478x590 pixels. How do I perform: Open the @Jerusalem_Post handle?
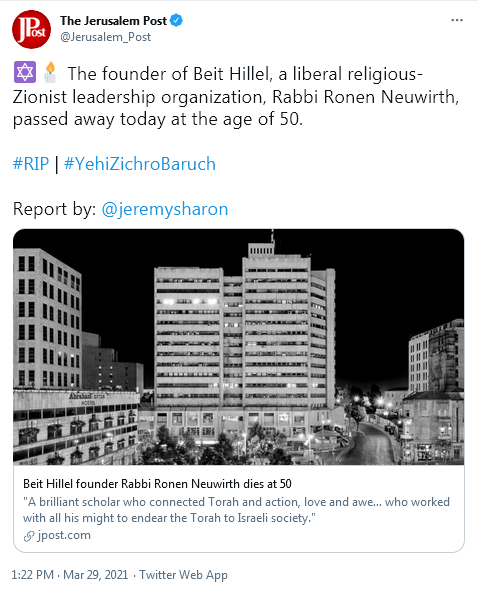(x=105, y=37)
